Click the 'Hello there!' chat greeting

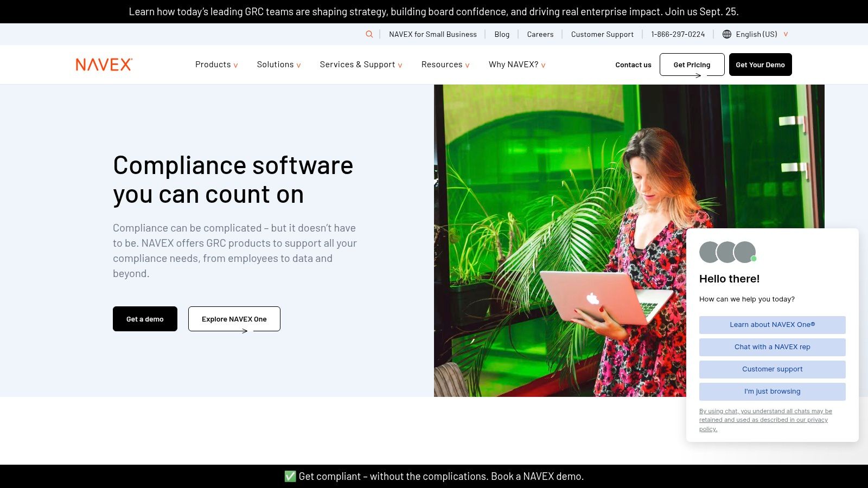click(729, 279)
